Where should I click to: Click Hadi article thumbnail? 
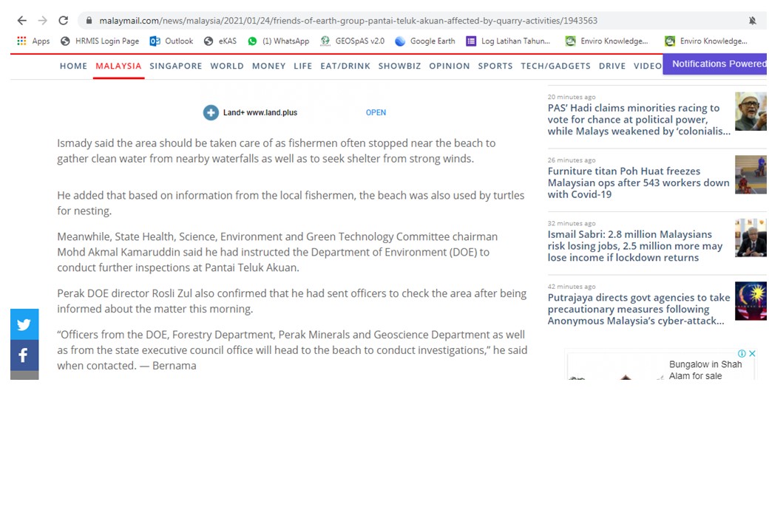[751, 111]
